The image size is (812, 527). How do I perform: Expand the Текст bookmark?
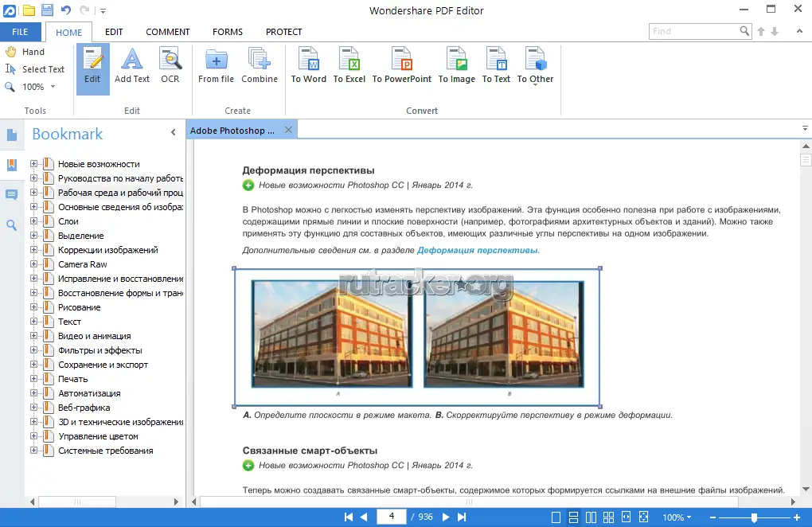click(33, 322)
